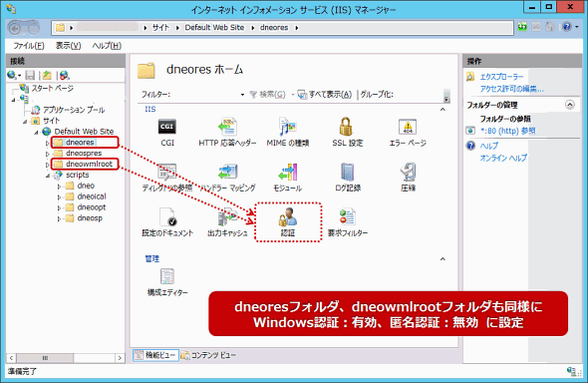Open the SSL 設定 lock icon
The image size is (588, 383).
(346, 127)
